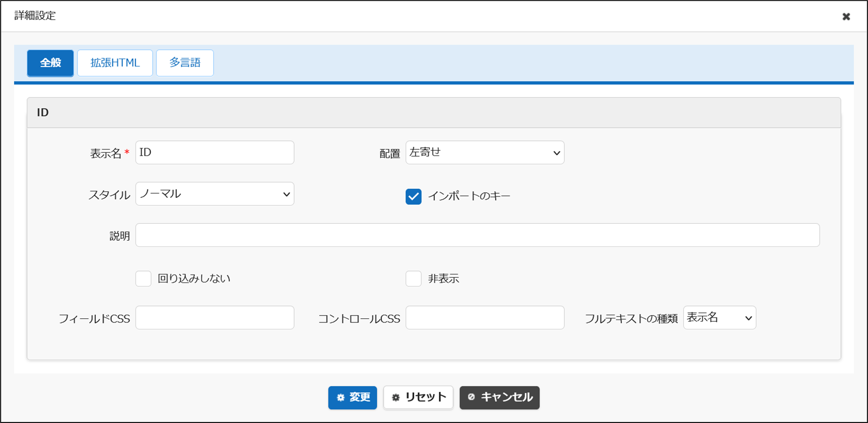Viewport: 868px width, 423px height.
Task: Click the ID section header
Action: 43,113
